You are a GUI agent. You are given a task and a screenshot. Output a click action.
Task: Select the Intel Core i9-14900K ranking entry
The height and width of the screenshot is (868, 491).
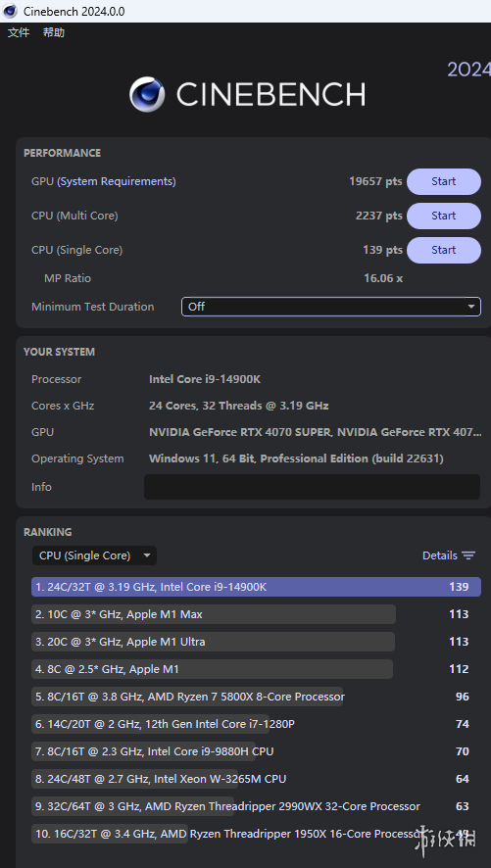click(x=257, y=587)
